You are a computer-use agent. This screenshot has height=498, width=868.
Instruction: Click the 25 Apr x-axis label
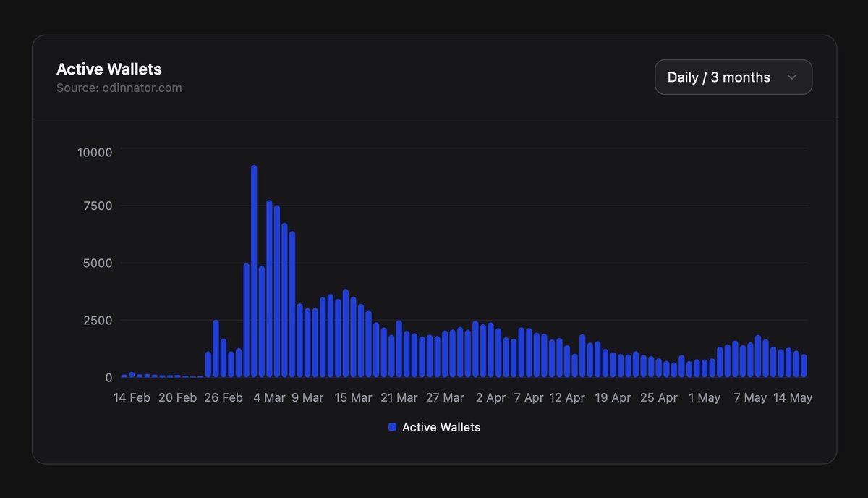[659, 397]
